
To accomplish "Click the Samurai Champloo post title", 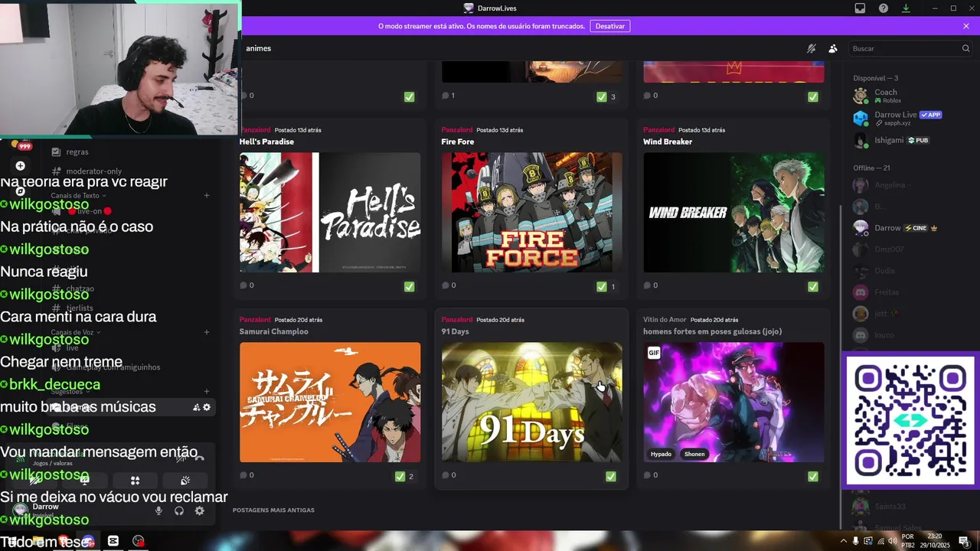I will pos(274,331).
